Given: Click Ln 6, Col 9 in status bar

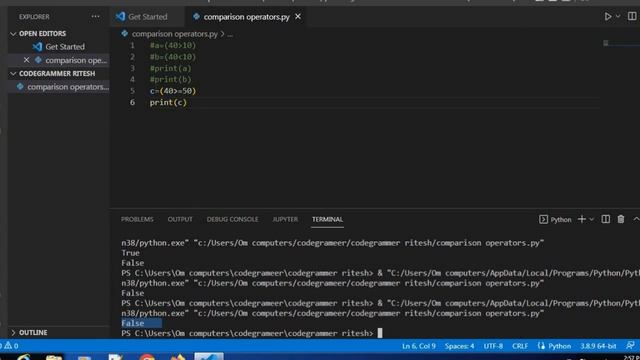Looking at the screenshot, I should (x=419, y=346).
